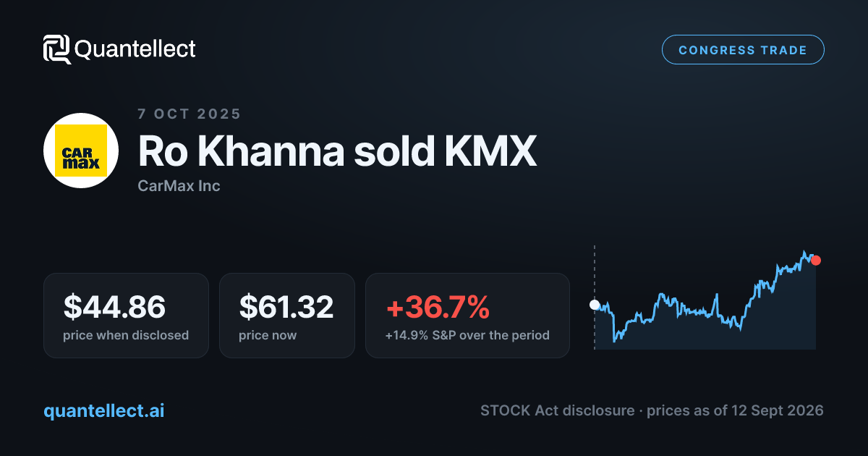The height and width of the screenshot is (456, 868).
Task: Click the +14.9% S&P comparison text
Action: [x=467, y=335]
